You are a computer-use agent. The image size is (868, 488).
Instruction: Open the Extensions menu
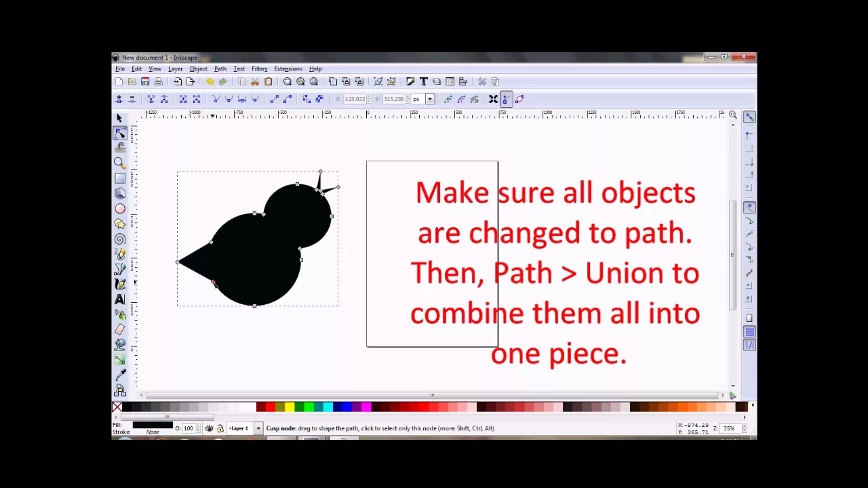coord(288,68)
